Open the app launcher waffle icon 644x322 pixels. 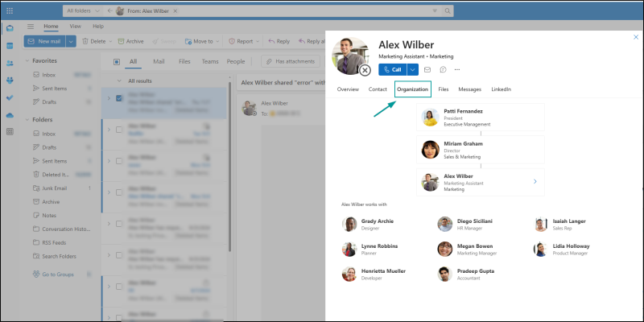[x=10, y=10]
